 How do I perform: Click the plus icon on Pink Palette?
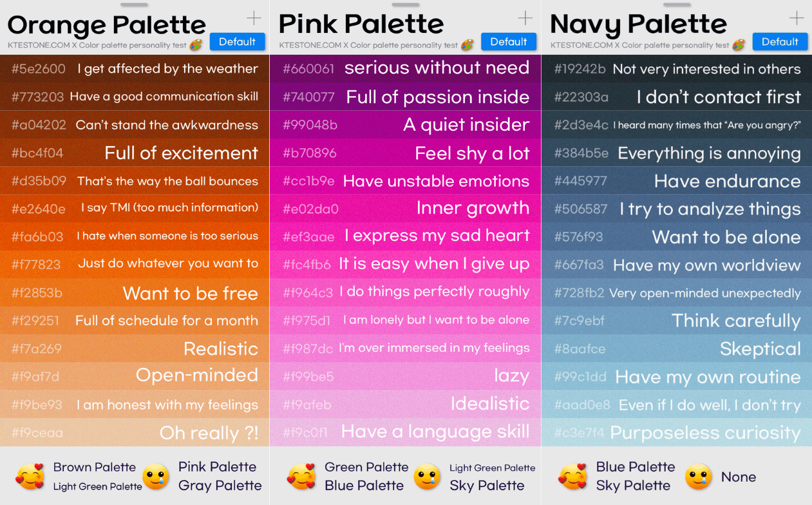pyautogui.click(x=525, y=18)
